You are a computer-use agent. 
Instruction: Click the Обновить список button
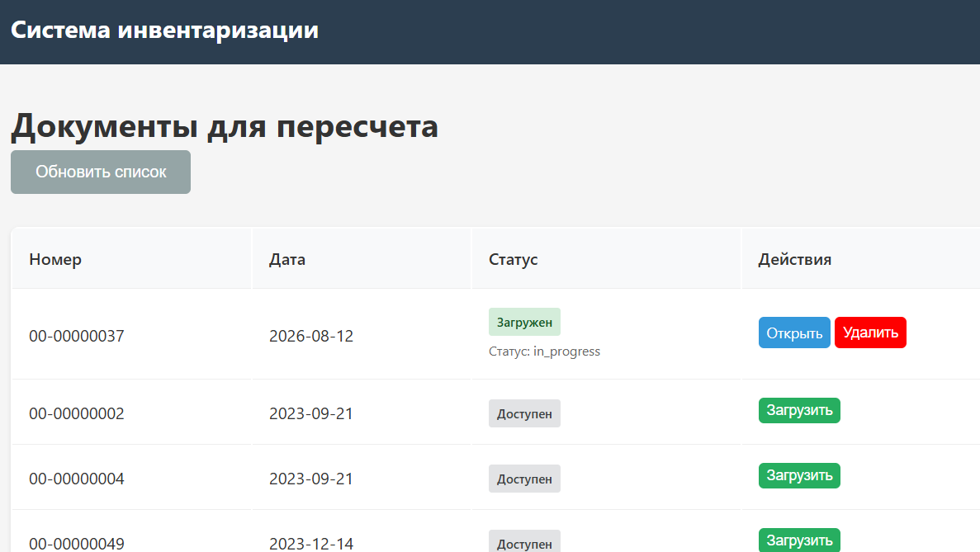(x=101, y=172)
